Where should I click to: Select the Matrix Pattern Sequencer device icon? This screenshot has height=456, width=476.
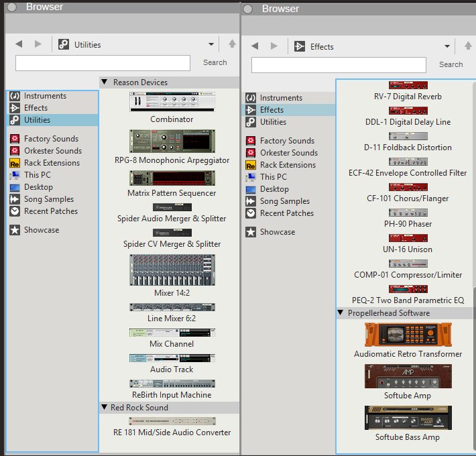(172, 178)
